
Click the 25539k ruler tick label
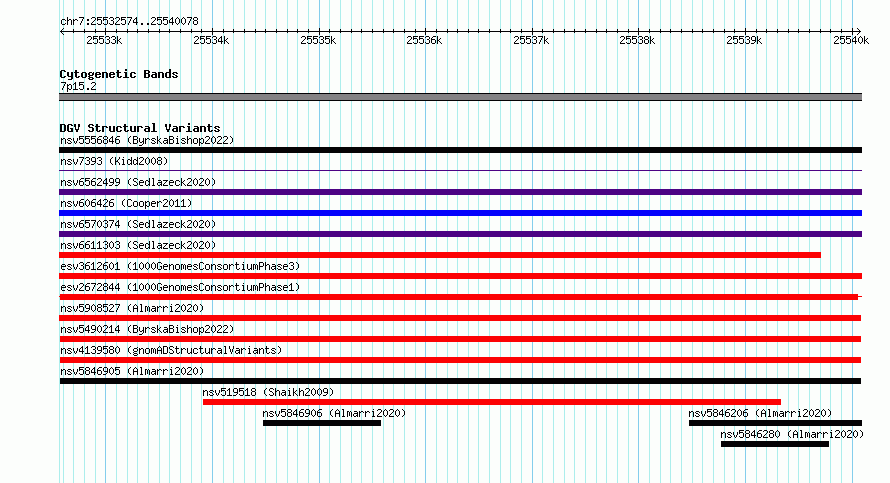coord(744,40)
